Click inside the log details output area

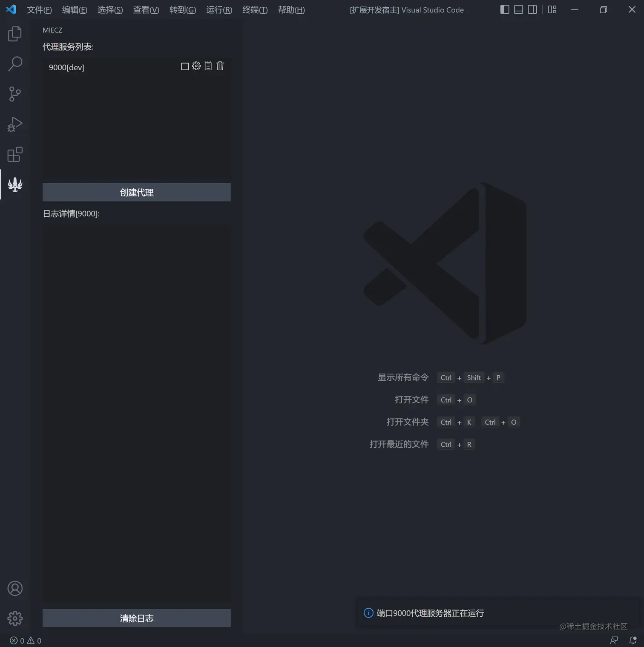[137, 413]
